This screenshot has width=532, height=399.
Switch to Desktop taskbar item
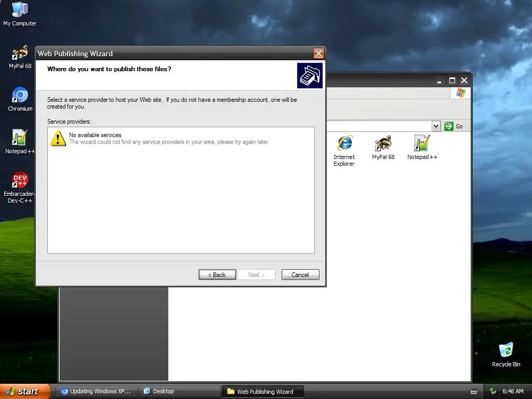click(x=180, y=391)
